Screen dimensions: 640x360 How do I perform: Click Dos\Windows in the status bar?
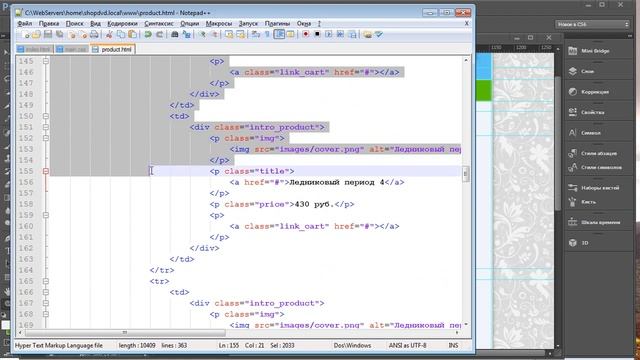[352, 345]
